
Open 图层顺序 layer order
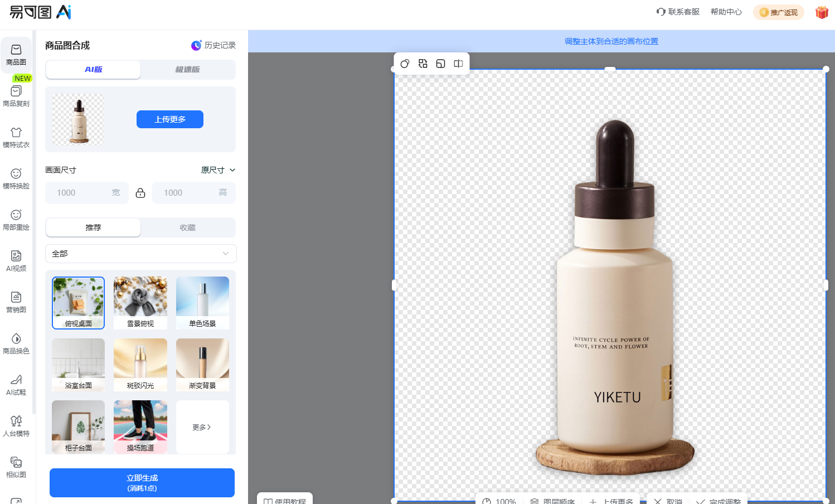coord(552,501)
